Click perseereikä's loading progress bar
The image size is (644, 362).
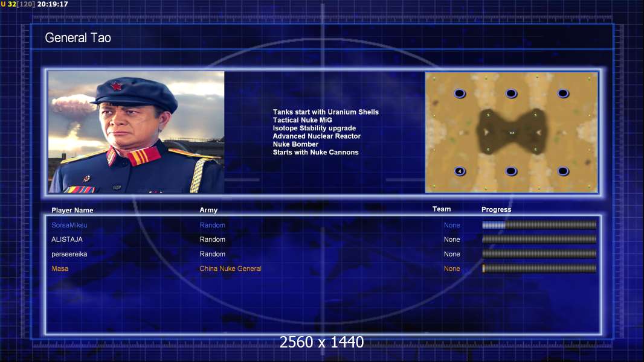539,254
